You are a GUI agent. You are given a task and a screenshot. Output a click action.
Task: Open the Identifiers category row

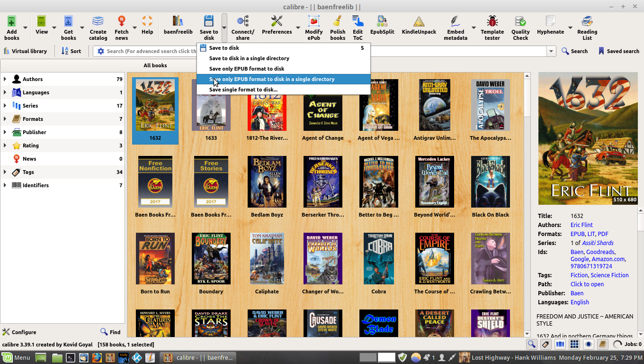63,185
